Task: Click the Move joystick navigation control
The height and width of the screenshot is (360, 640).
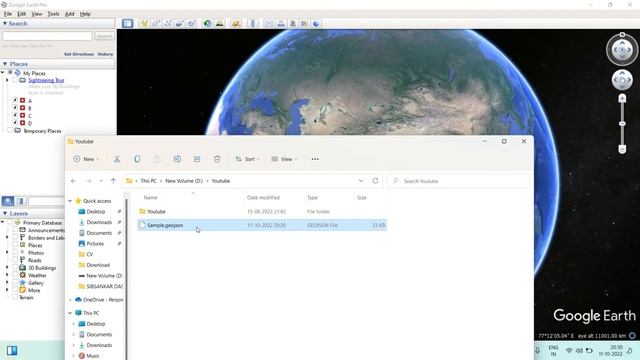Action: pos(622,80)
